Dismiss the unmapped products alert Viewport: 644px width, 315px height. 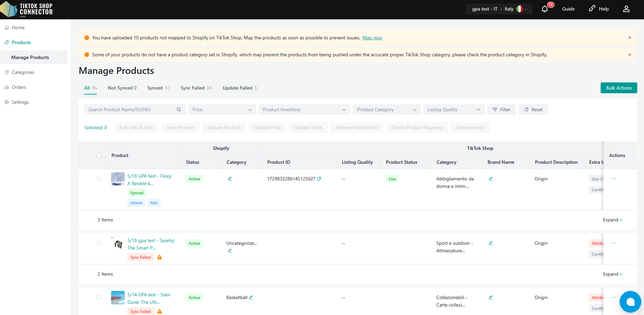coord(630,38)
